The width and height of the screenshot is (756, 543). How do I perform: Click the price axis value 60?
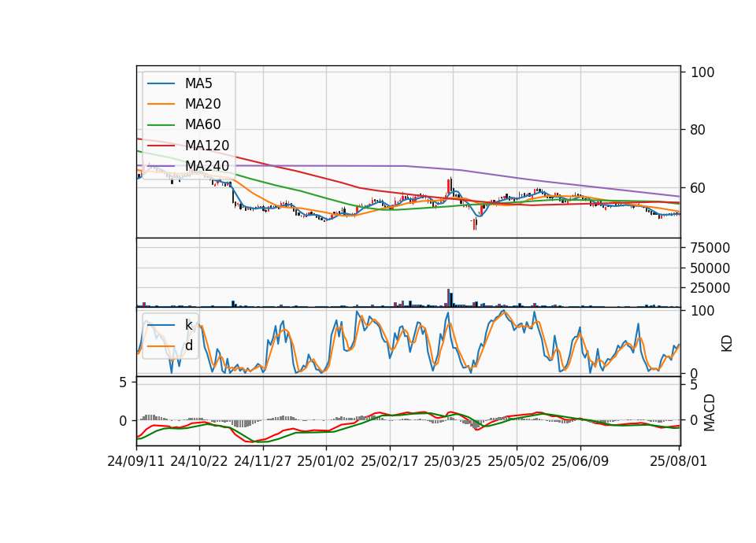point(699,188)
